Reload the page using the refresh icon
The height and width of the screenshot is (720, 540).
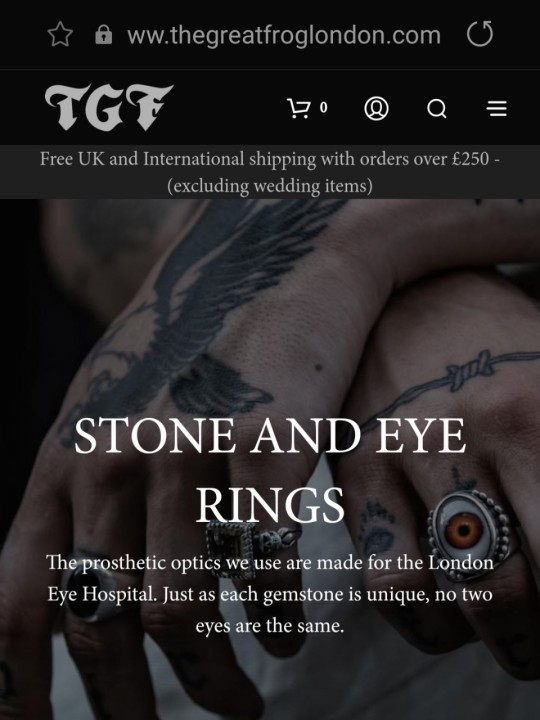click(480, 34)
